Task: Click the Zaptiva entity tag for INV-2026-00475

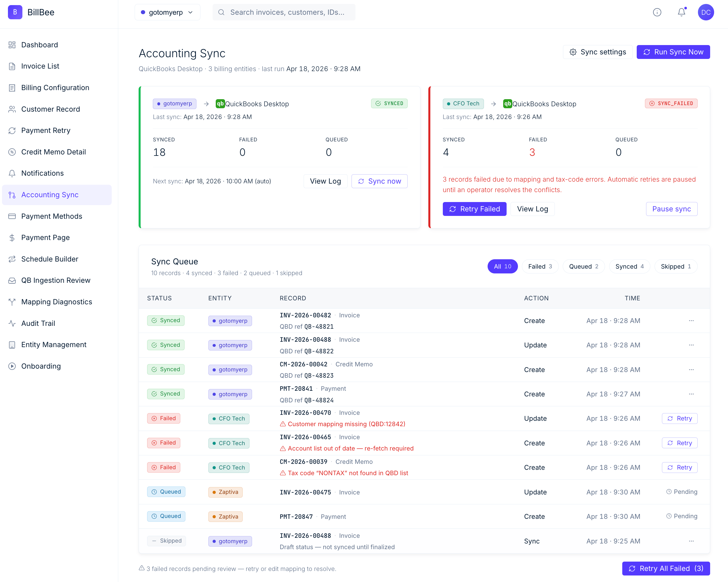Action: (225, 492)
